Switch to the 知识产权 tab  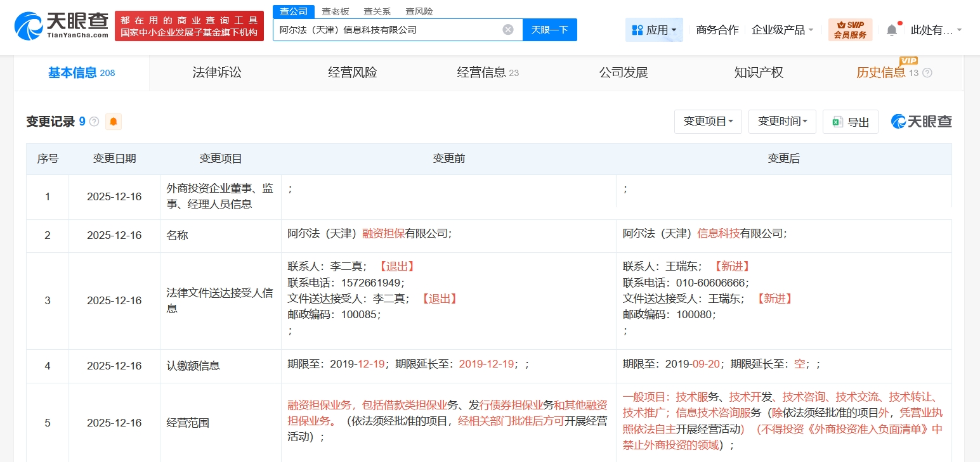tap(759, 73)
